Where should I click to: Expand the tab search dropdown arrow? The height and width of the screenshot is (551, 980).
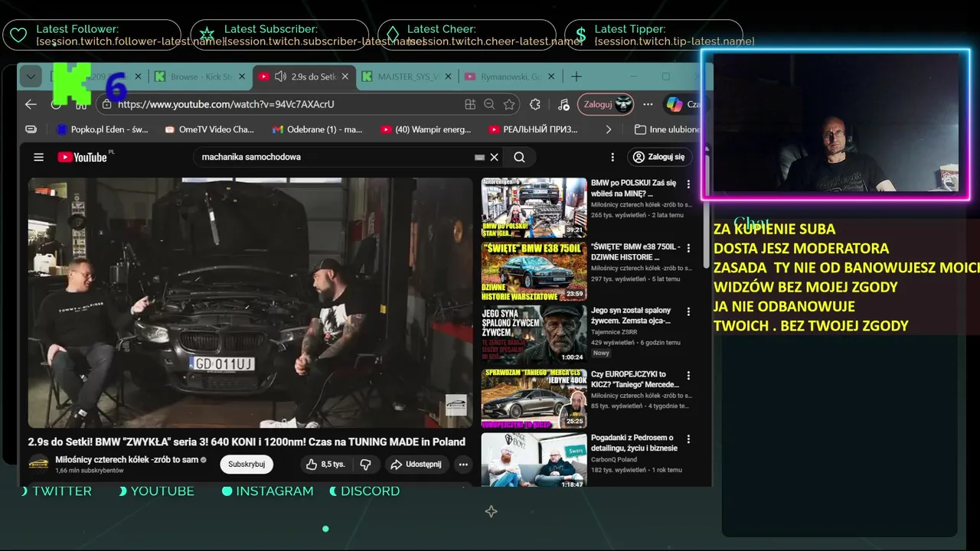click(30, 77)
